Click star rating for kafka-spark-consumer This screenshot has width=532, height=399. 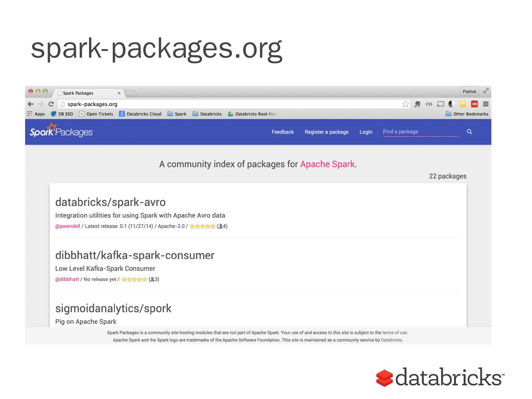coord(134,279)
